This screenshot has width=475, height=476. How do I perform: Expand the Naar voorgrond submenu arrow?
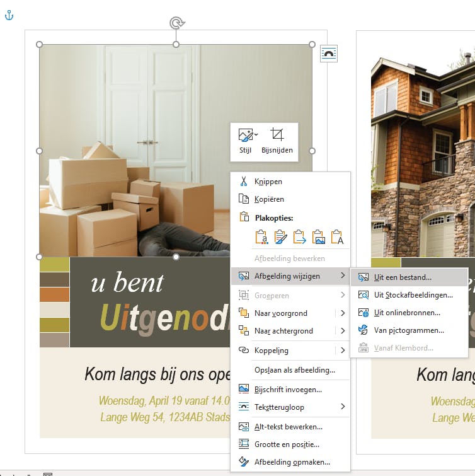343,313
